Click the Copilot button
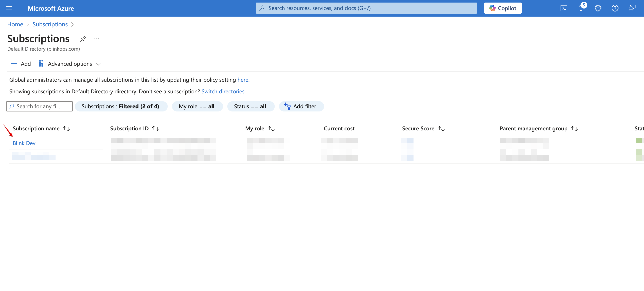Image resolution: width=644 pixels, height=291 pixels. pyautogui.click(x=502, y=8)
